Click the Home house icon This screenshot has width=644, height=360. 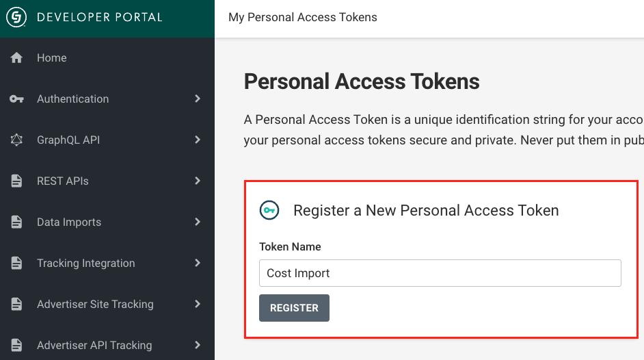coord(16,58)
